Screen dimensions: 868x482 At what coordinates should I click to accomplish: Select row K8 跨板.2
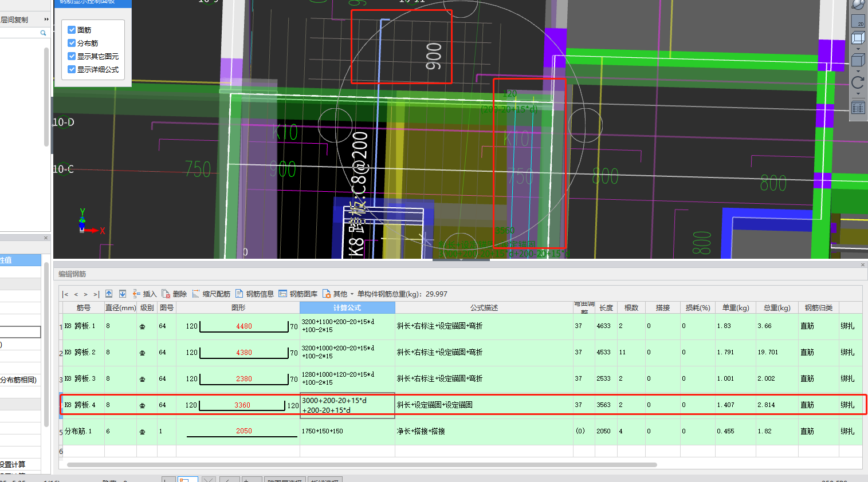(461, 352)
